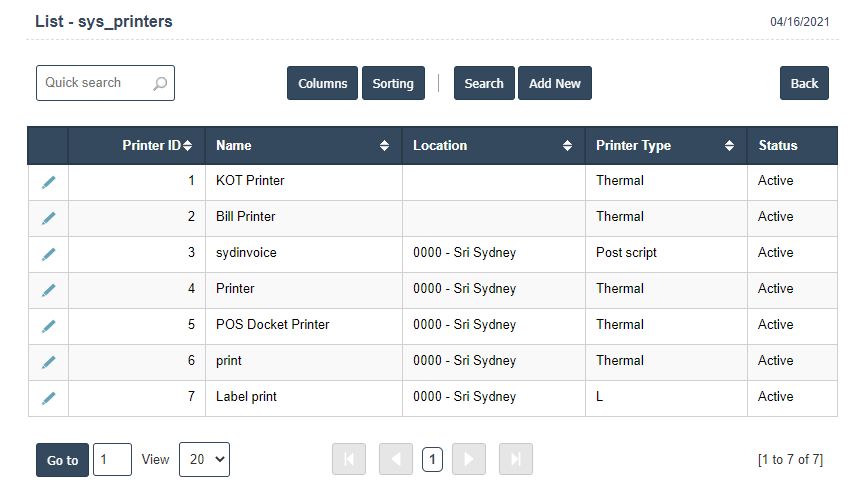Open edit pencil for sydinvoice row
This screenshot has height=498, width=863.
48,254
